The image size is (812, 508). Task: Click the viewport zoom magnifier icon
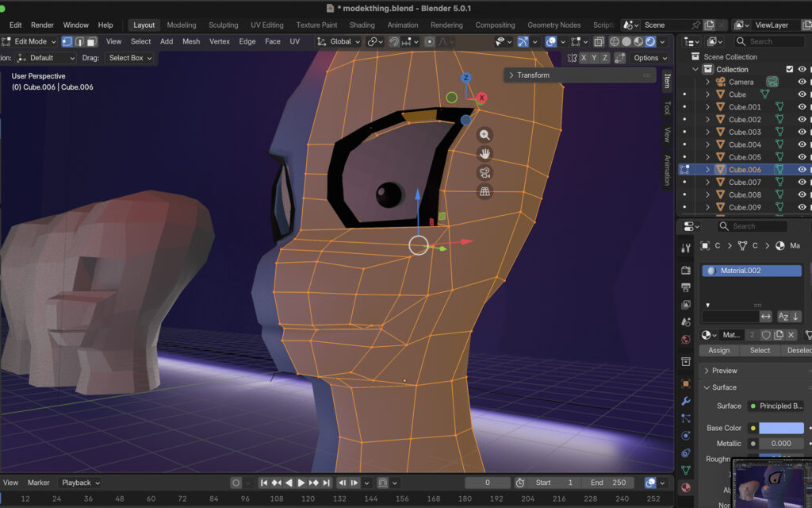tap(485, 135)
